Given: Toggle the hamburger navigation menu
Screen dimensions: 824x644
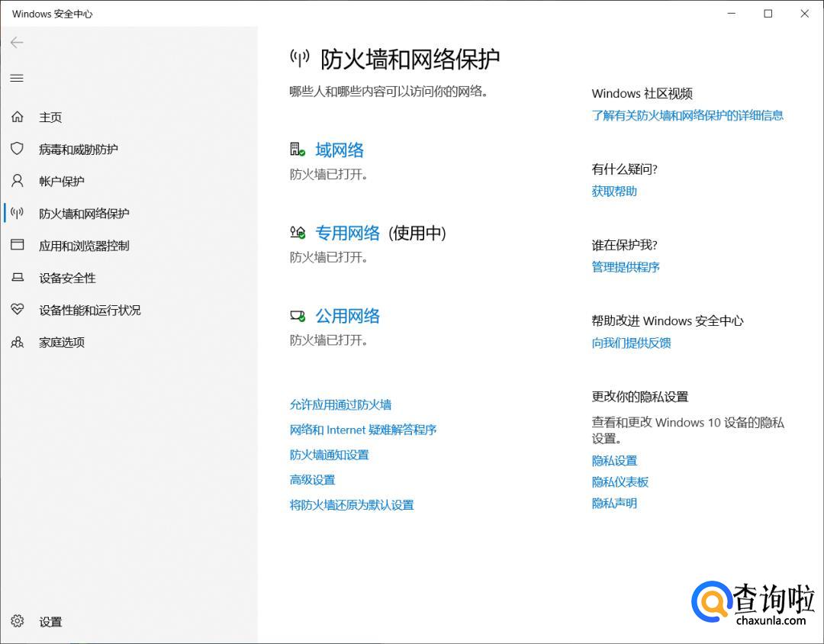Looking at the screenshot, I should (x=17, y=79).
